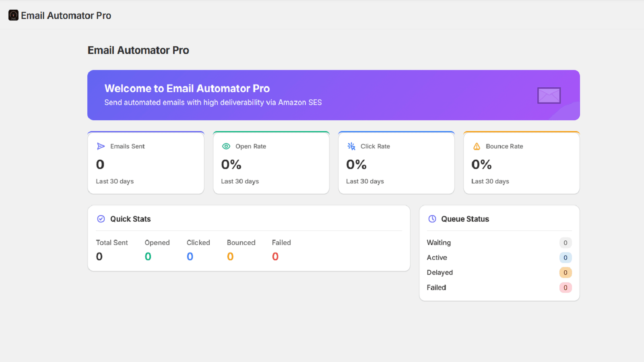The height and width of the screenshot is (362, 644).
Task: Click the envelope icon in welcome banner
Action: click(549, 95)
